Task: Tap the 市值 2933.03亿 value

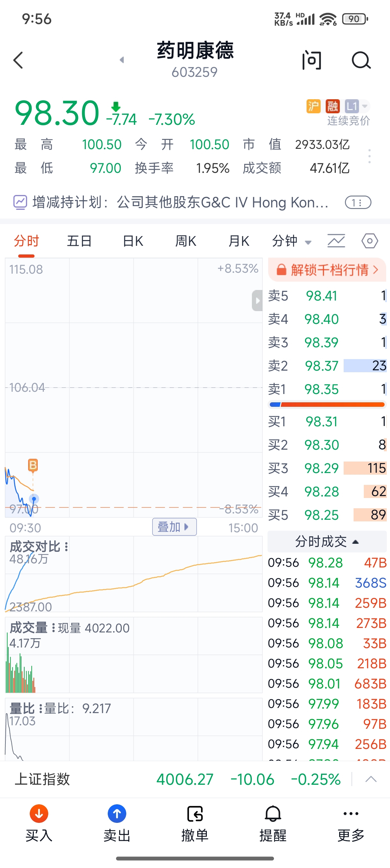Action: [322, 145]
